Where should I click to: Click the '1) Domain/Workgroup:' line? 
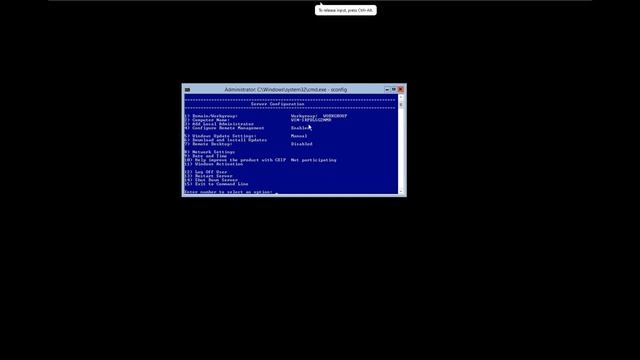[211, 116]
